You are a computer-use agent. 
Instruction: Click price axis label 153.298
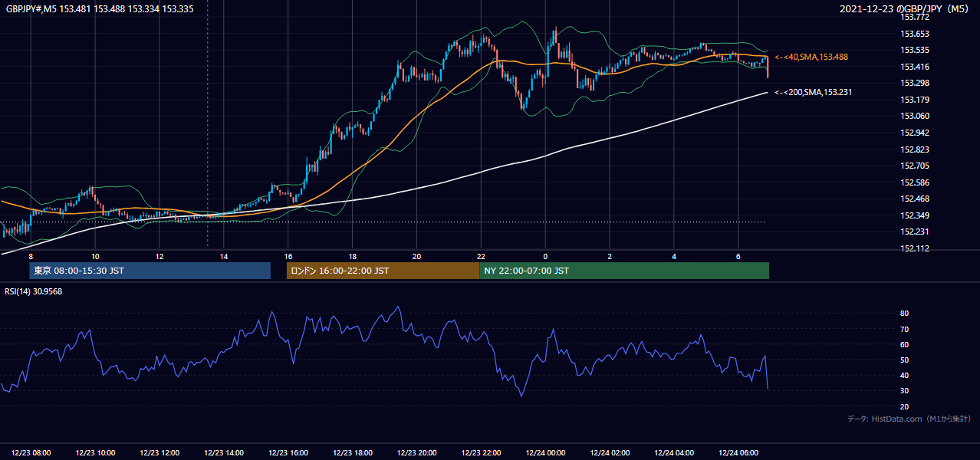(914, 83)
